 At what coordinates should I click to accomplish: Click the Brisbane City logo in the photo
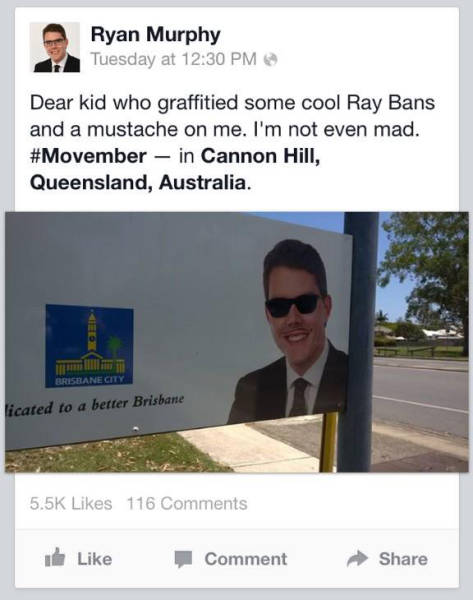tap(89, 346)
